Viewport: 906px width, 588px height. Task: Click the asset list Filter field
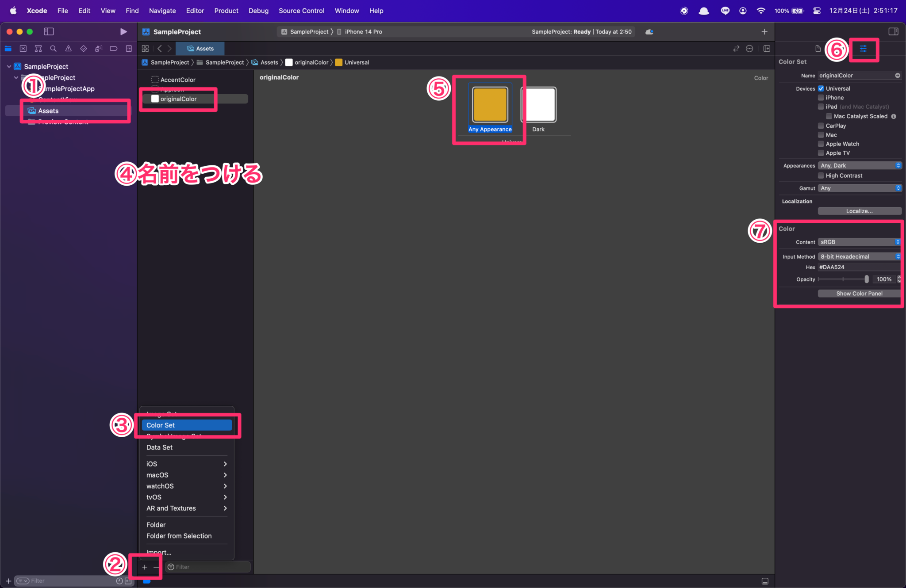pyautogui.click(x=207, y=566)
